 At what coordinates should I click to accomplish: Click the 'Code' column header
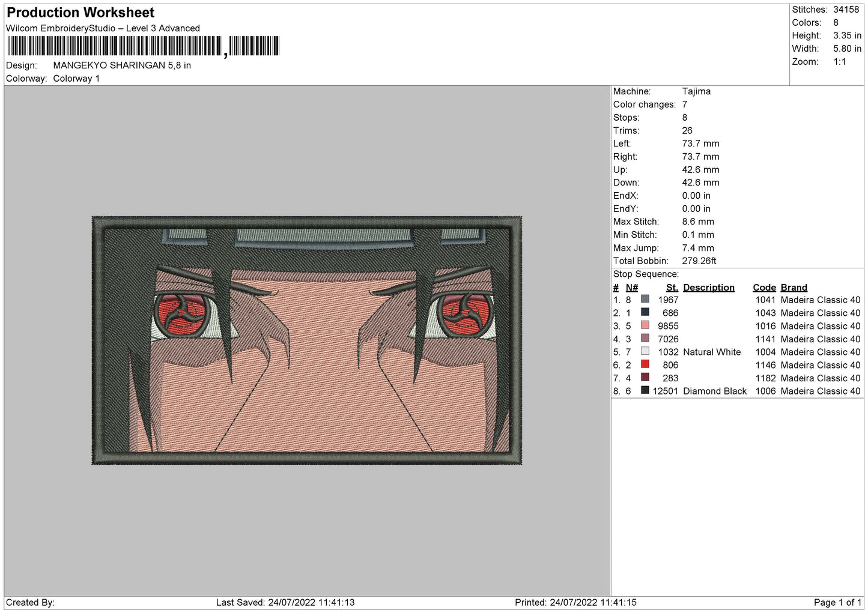point(764,288)
